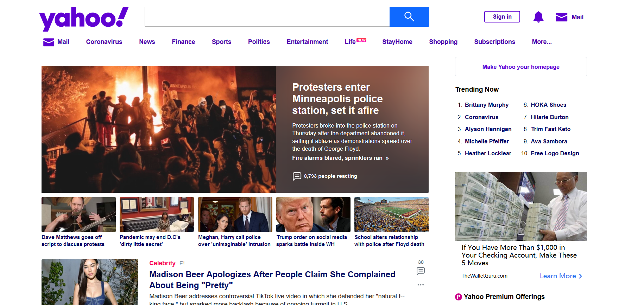Click Make Yahoo your homepage
Screen dimensions: 644x305
click(x=520, y=67)
